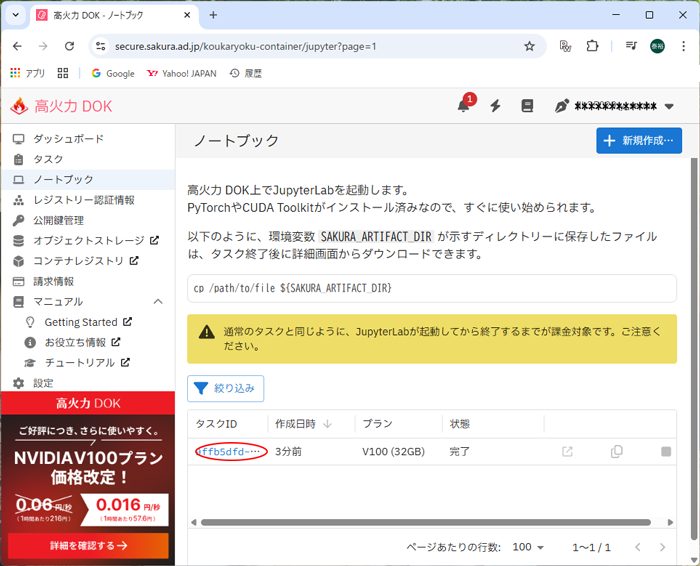The width and height of the screenshot is (700, 566).
Task: Open the Chrome extensions puzzle icon
Action: (x=592, y=46)
